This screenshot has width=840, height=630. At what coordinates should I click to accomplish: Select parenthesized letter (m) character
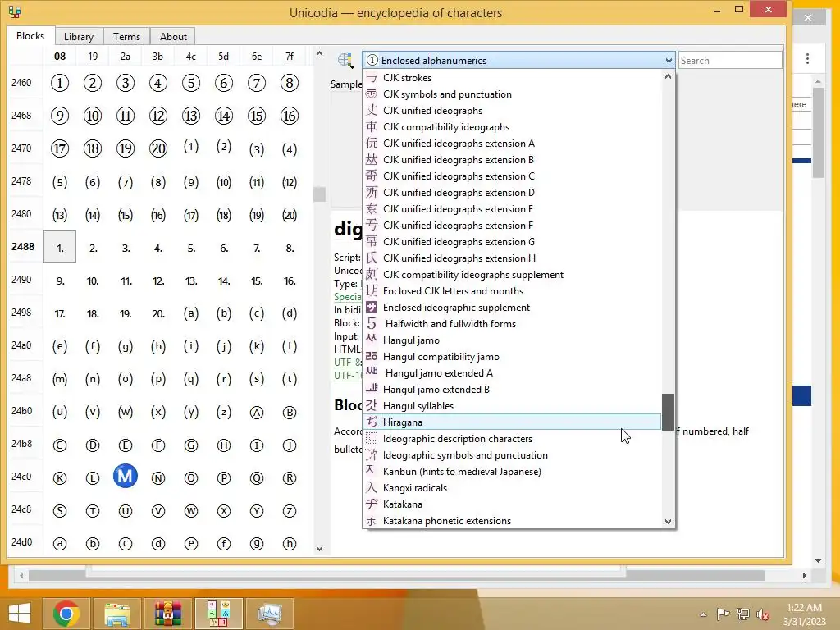[59, 379]
